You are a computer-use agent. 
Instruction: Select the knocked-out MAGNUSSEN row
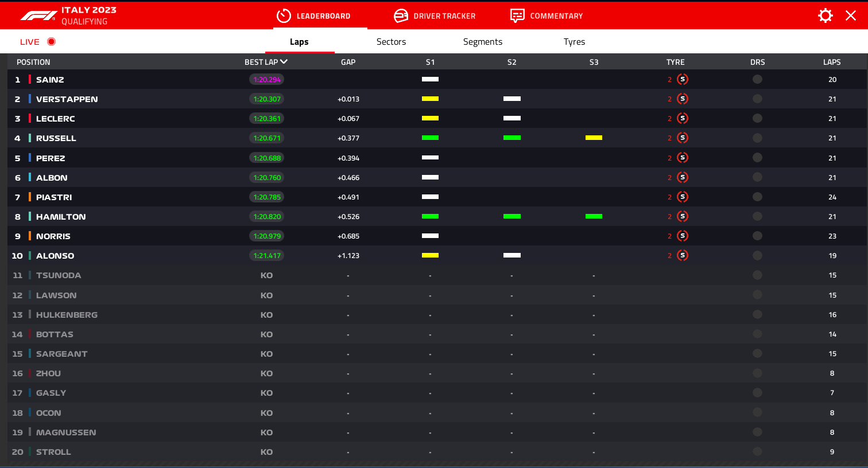pos(436,432)
